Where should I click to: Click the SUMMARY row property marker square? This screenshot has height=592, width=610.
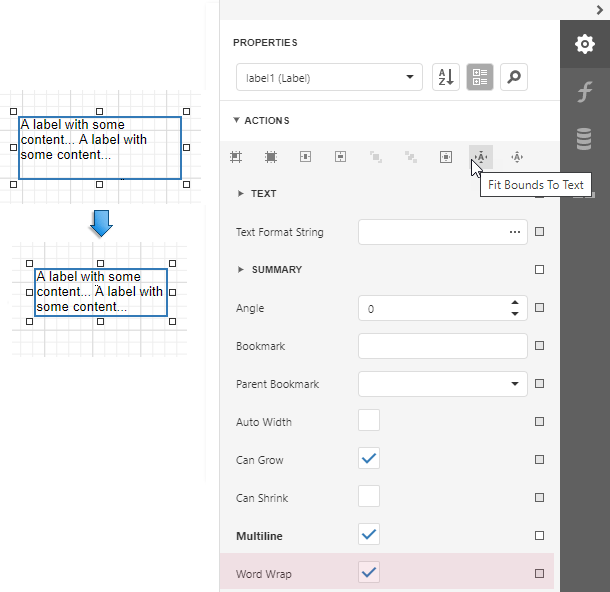539,270
